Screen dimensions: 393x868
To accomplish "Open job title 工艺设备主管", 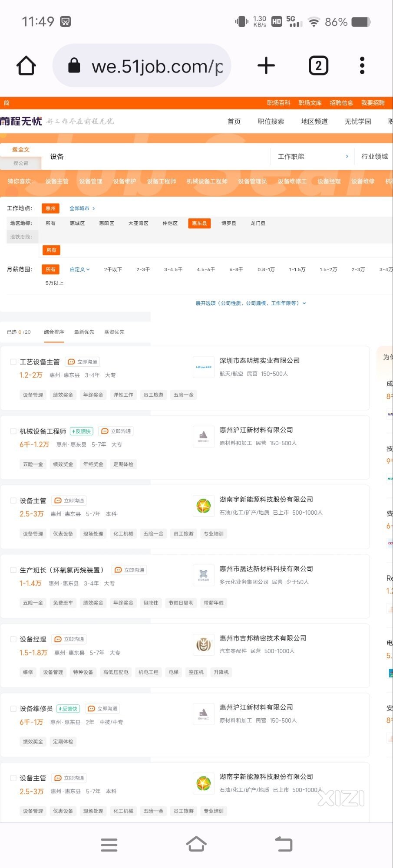I will point(40,362).
